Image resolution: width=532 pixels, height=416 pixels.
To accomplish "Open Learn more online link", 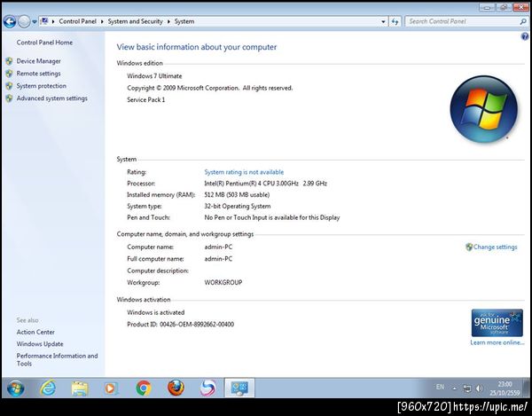I will coord(497,342).
